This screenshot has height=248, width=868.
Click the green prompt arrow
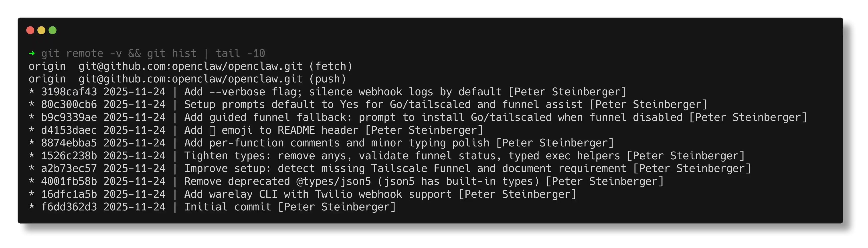click(x=32, y=53)
